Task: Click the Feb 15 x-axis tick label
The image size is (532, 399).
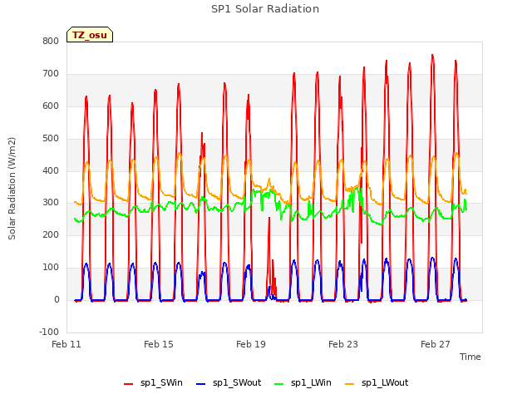Action: pyautogui.click(x=159, y=344)
